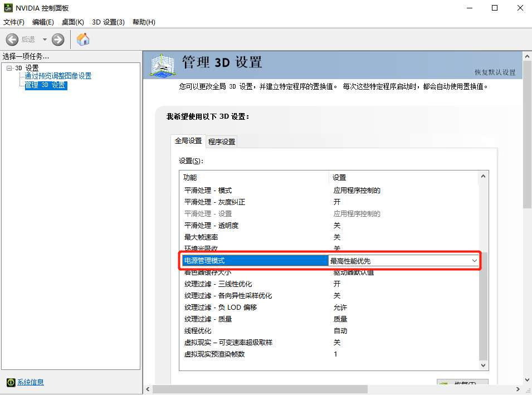Image resolution: width=532 pixels, height=395 pixels.
Task: Open the 帮助(H) menu
Action: click(x=144, y=22)
